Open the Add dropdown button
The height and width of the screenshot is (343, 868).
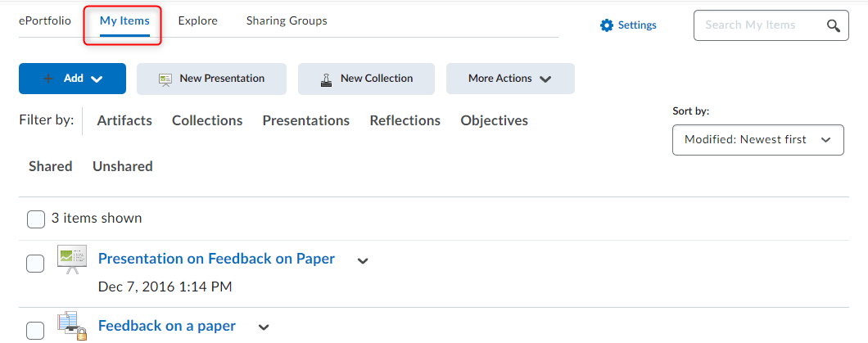[x=72, y=79]
